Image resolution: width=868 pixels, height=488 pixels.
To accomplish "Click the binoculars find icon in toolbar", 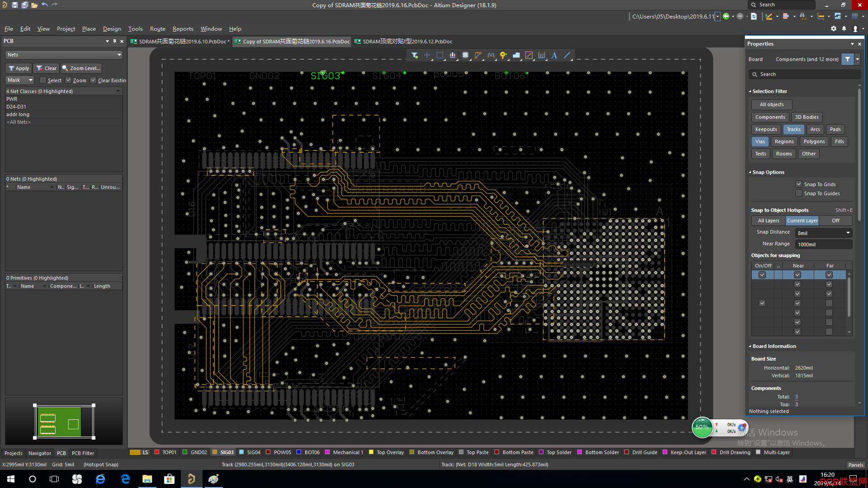I will 803,16.
